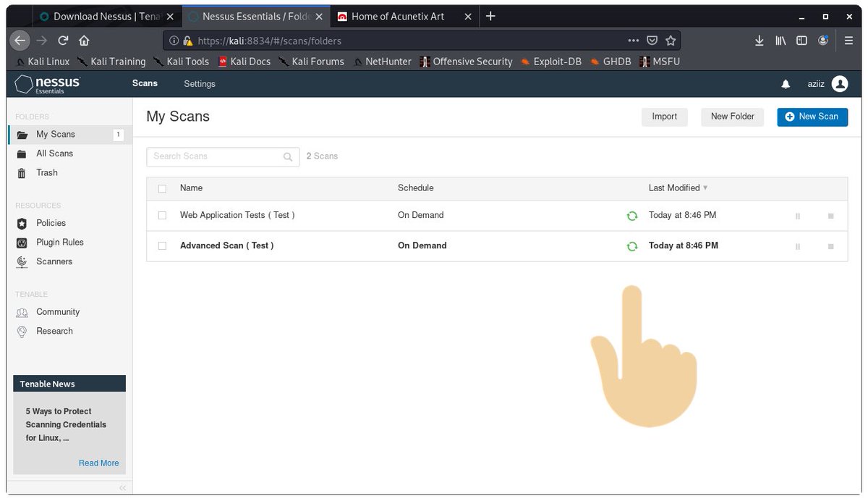The height and width of the screenshot is (501, 868).
Task: Click the browser forward arrow
Action: pyautogui.click(x=42, y=41)
